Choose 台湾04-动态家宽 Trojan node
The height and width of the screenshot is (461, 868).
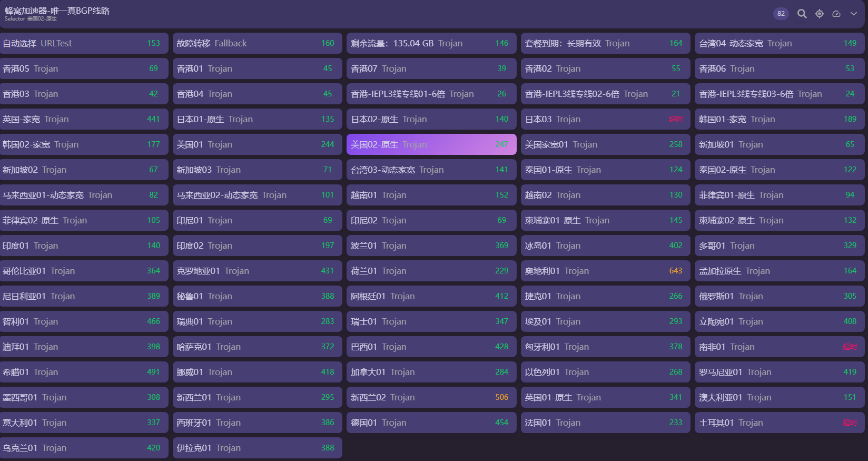pos(779,43)
